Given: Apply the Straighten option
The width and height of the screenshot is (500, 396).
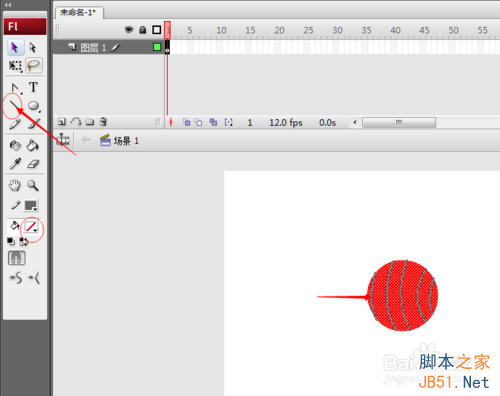Looking at the screenshot, I should pyautogui.click(x=34, y=277).
